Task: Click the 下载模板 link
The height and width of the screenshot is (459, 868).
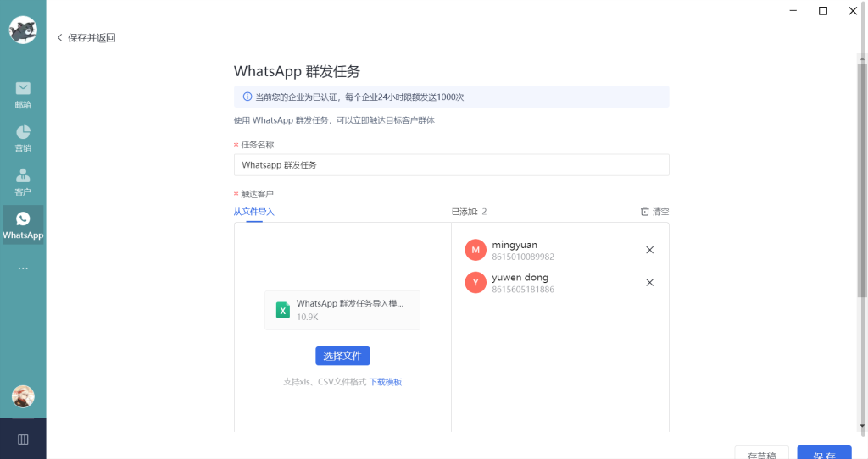Action: (x=385, y=382)
